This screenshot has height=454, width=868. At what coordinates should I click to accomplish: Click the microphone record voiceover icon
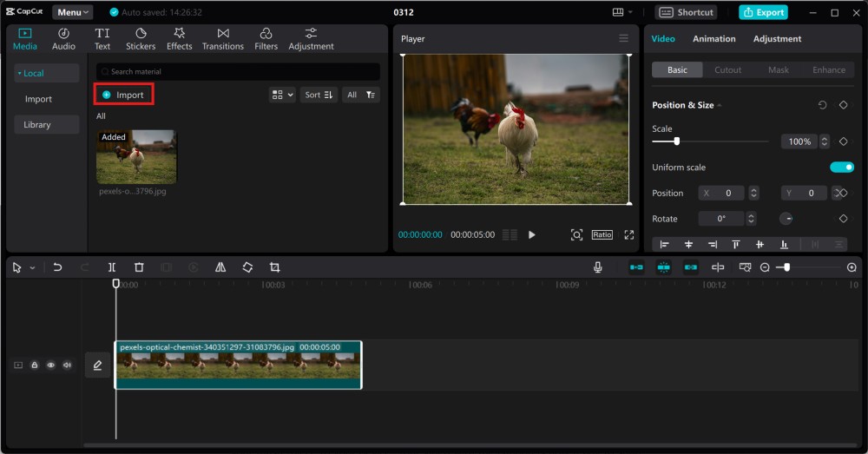598,267
